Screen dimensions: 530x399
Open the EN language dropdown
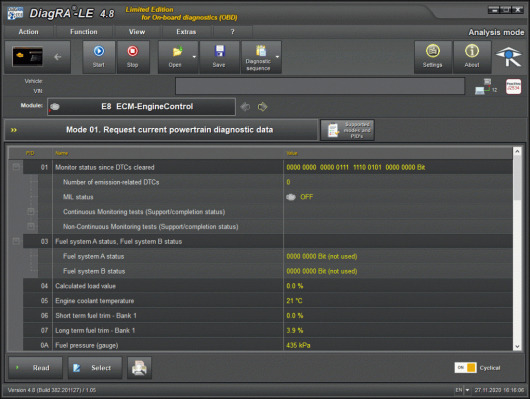click(x=467, y=390)
